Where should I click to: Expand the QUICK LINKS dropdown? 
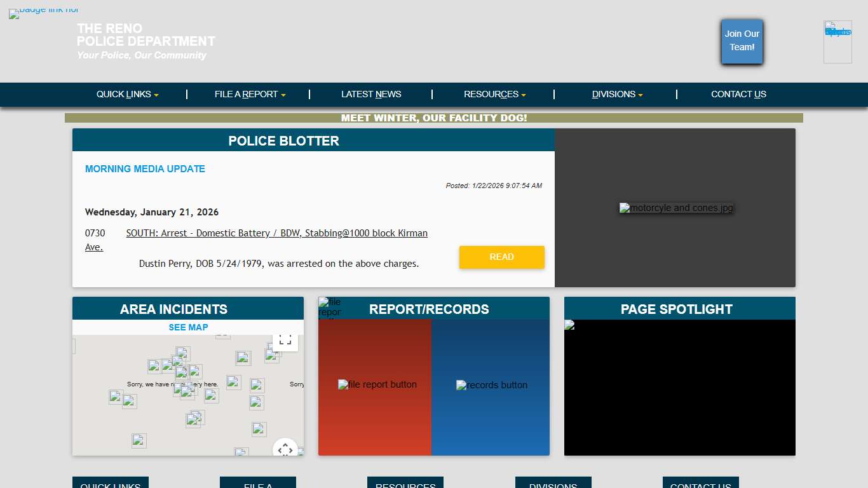click(126, 94)
